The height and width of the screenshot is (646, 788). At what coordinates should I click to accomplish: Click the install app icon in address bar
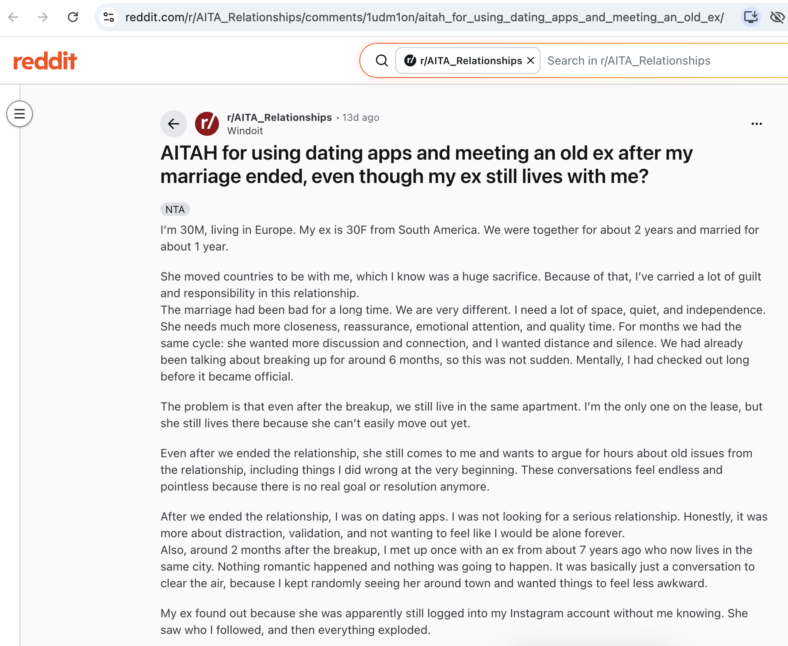pyautogui.click(x=751, y=17)
